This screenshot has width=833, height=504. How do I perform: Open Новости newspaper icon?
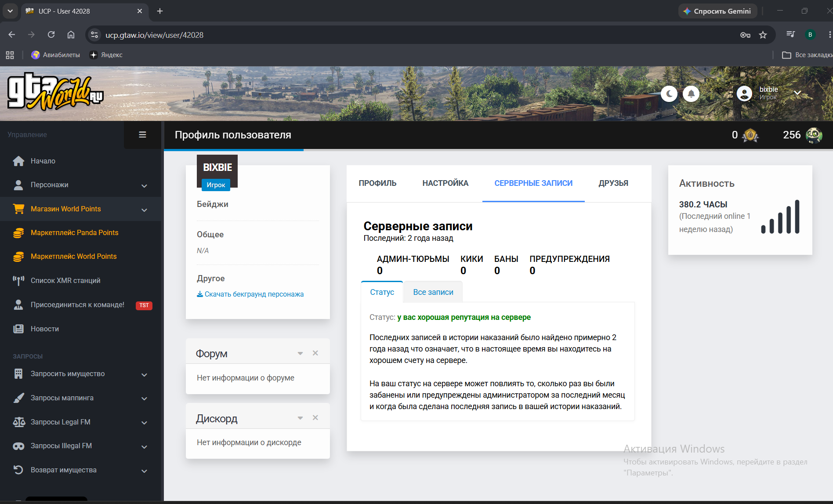18,329
